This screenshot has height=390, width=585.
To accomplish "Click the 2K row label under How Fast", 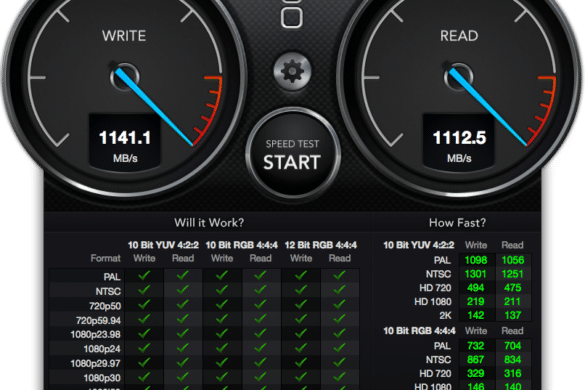I will coord(445,316).
